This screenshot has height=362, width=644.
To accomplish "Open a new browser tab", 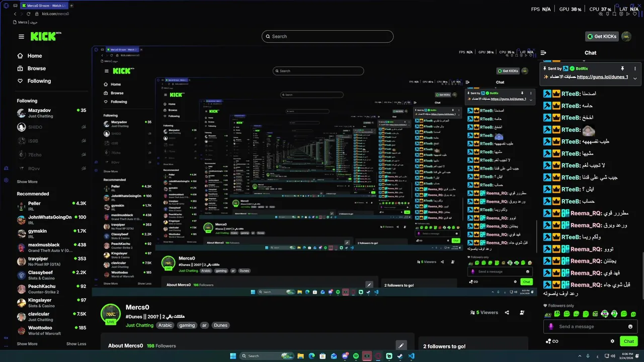I will point(71,6).
